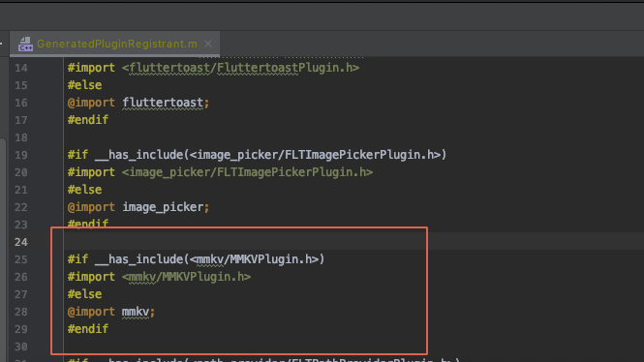Click the @import keyword on line 22
Viewport: 644px width, 362px height.
point(91,207)
